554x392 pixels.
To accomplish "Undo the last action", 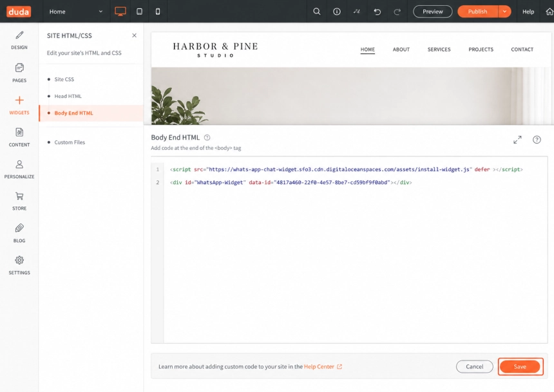I will tap(377, 12).
